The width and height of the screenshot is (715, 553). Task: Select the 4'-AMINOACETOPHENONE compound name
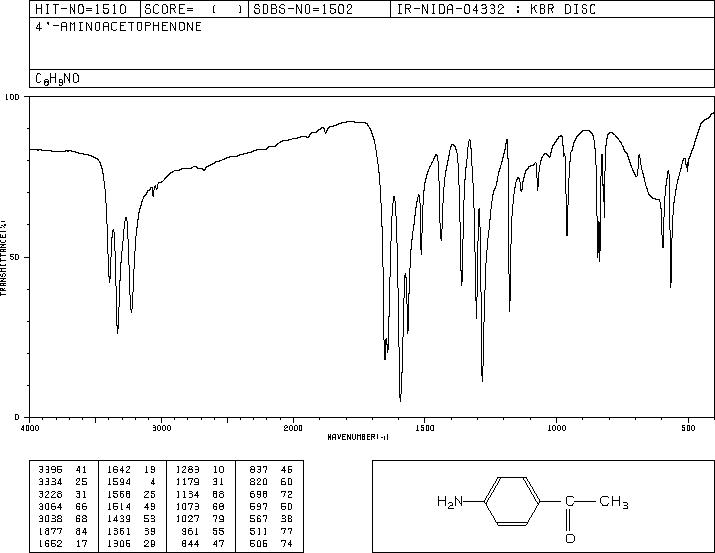click(x=119, y=27)
